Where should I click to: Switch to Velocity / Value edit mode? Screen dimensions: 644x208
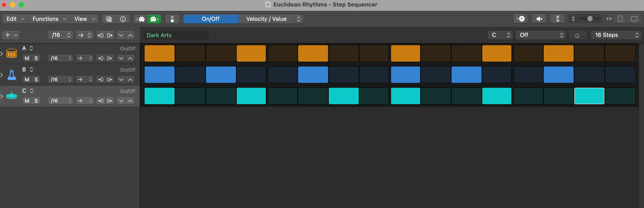(x=266, y=19)
